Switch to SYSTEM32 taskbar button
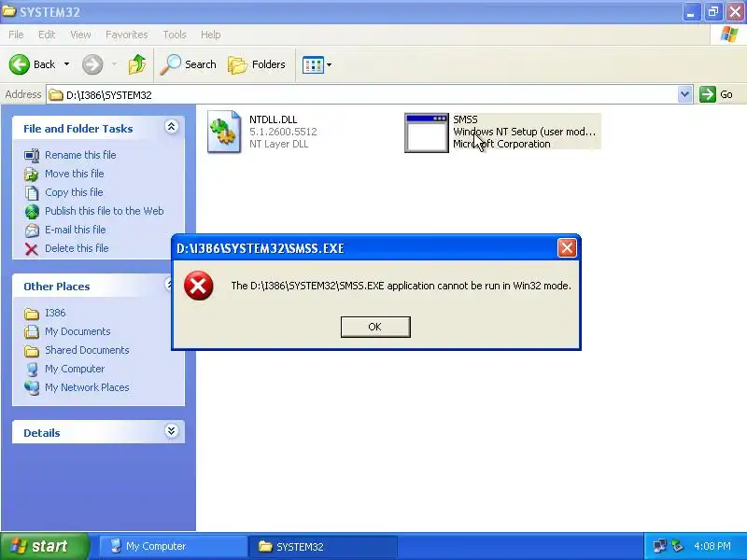The width and height of the screenshot is (747, 560). click(x=323, y=546)
